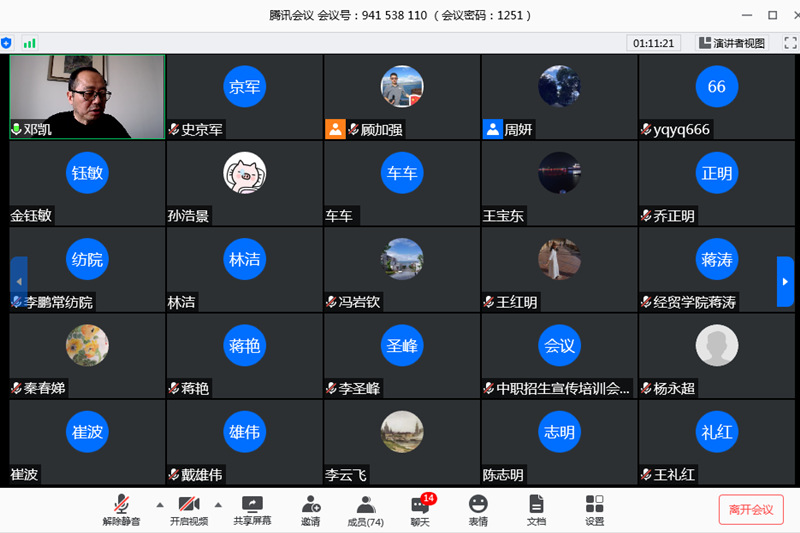
Task: Click name label 林洁
Action: tap(182, 302)
